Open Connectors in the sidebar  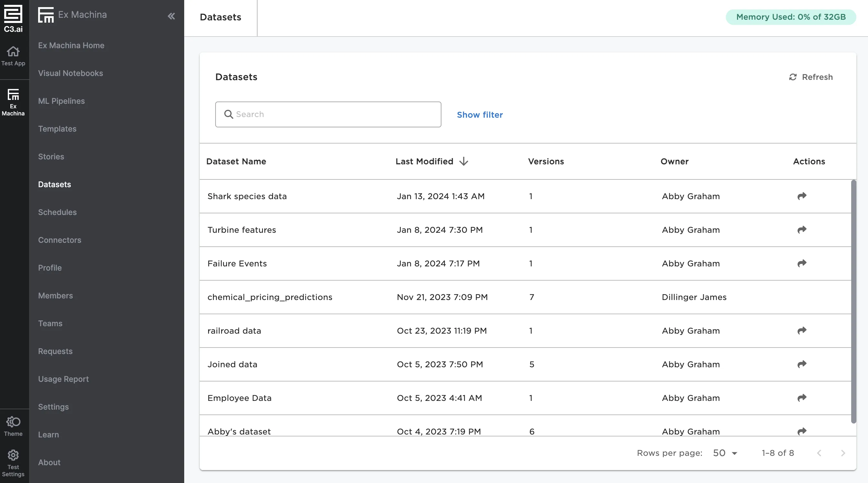(x=60, y=240)
